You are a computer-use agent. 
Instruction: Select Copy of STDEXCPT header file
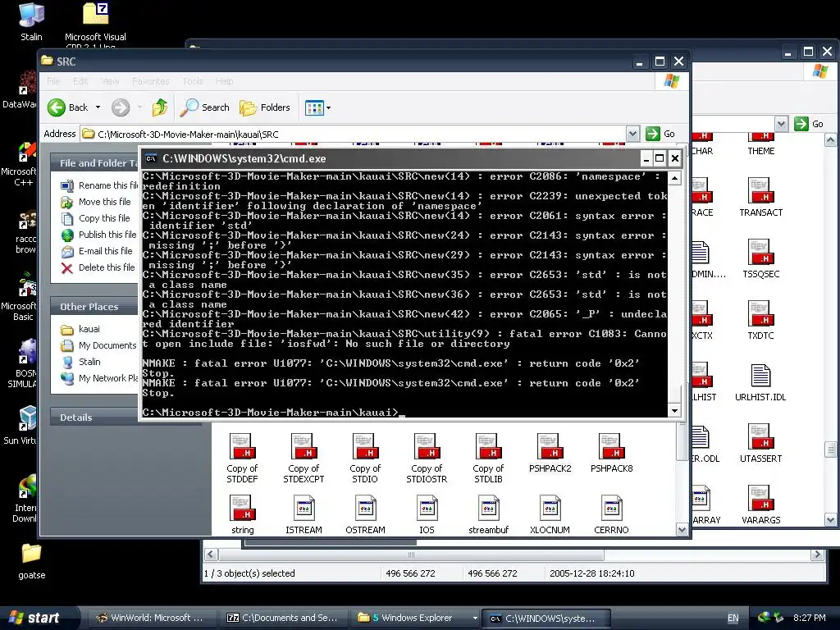pyautogui.click(x=304, y=459)
